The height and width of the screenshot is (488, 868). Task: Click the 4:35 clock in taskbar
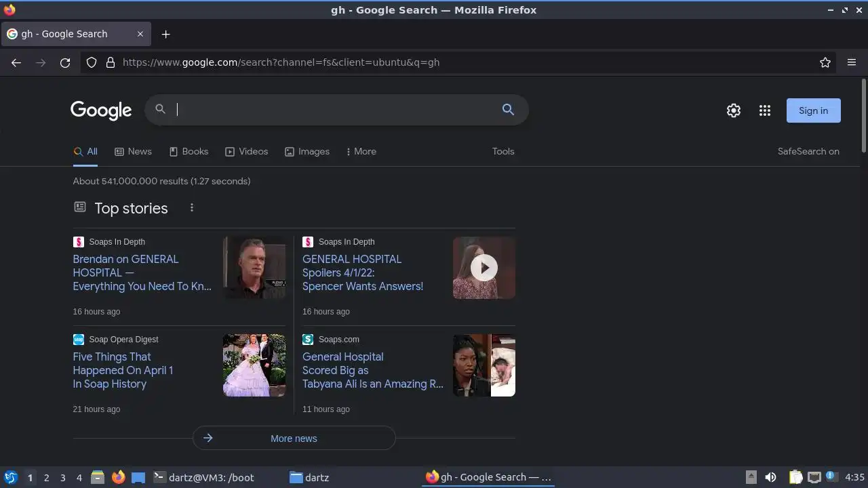click(854, 477)
